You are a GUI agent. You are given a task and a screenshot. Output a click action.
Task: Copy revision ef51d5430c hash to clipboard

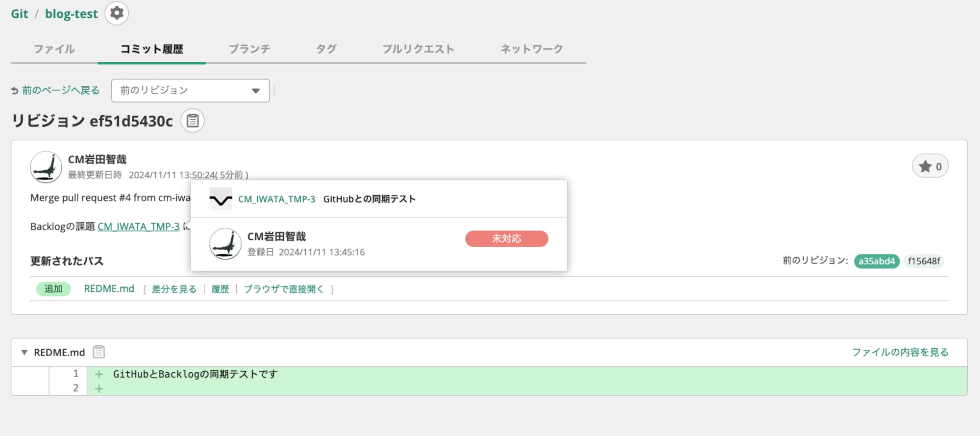pyautogui.click(x=193, y=121)
